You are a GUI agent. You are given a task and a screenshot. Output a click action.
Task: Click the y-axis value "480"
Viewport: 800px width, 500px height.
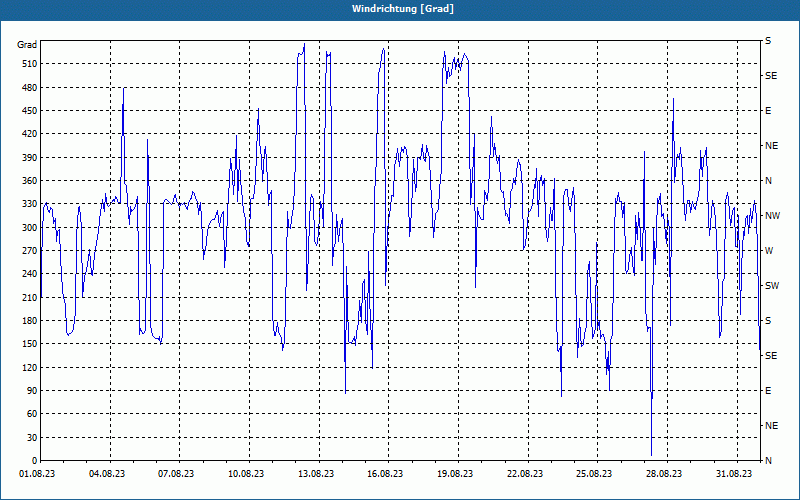coord(29,88)
